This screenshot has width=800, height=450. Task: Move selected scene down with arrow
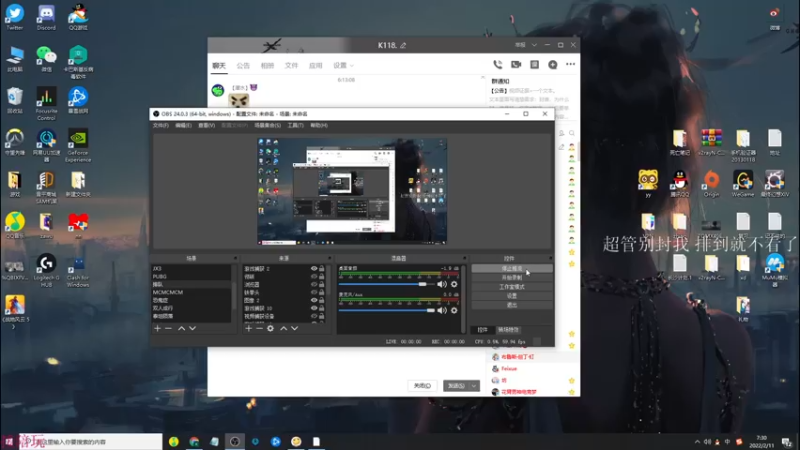pos(192,329)
